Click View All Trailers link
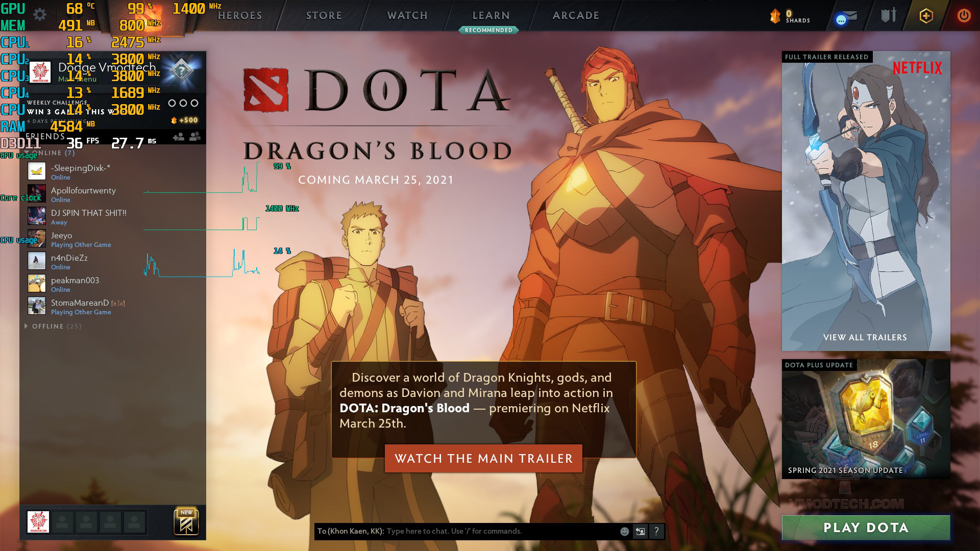The height and width of the screenshot is (551, 980). pos(865,337)
